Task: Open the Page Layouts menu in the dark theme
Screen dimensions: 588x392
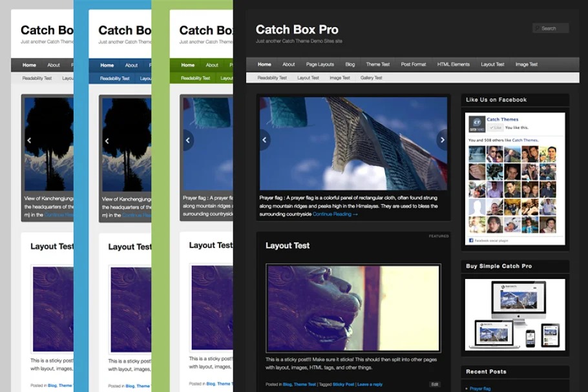Action: tap(320, 65)
